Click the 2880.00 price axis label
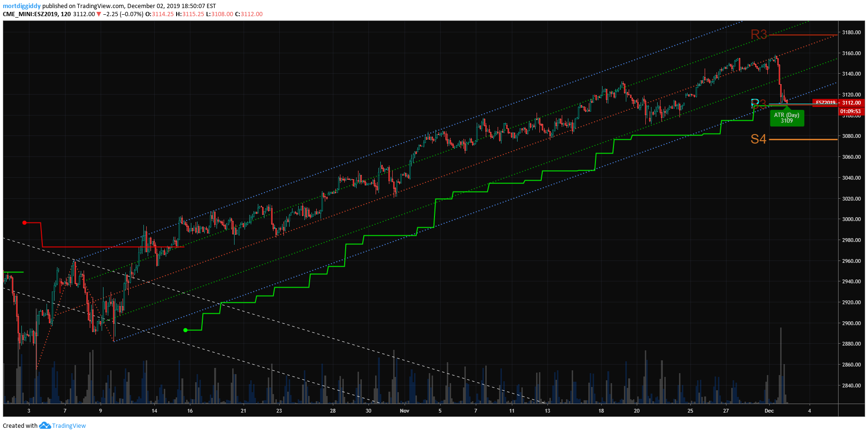This screenshot has width=868, height=434. pos(851,344)
